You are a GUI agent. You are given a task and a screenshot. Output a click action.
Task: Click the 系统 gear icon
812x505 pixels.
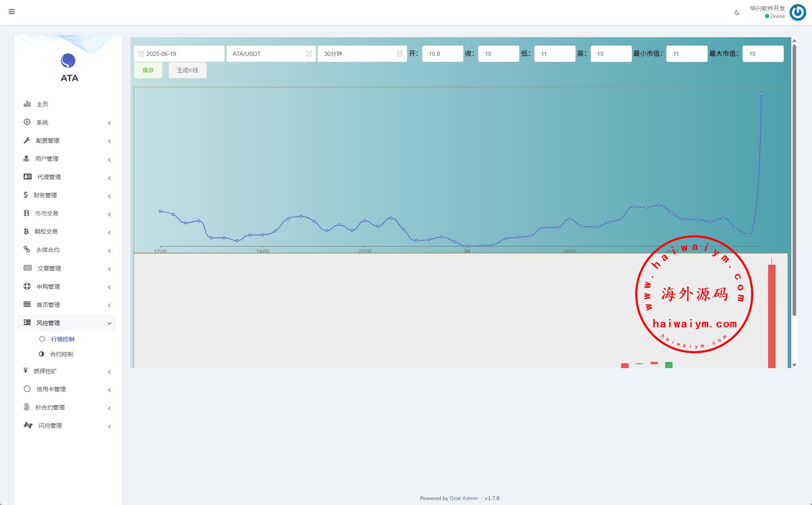click(x=27, y=122)
